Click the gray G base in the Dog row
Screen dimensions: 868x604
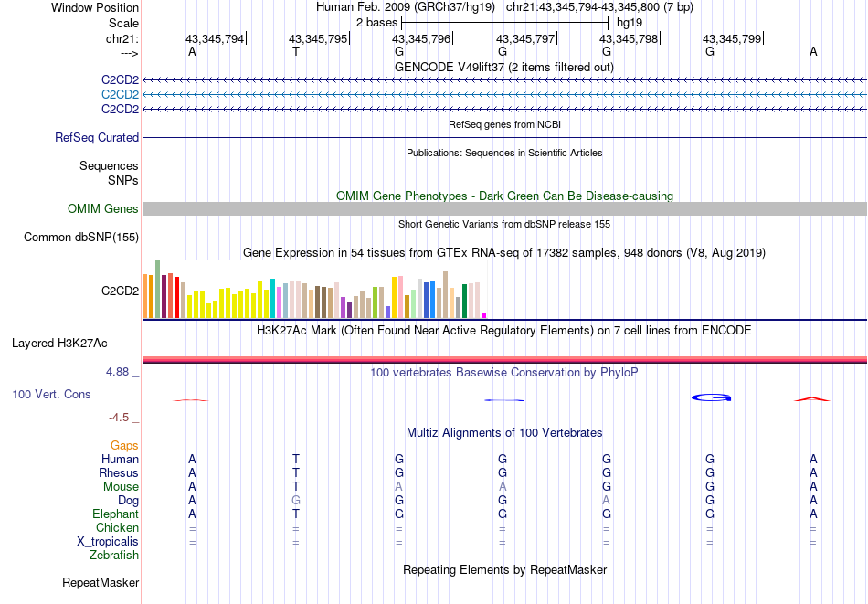(296, 500)
